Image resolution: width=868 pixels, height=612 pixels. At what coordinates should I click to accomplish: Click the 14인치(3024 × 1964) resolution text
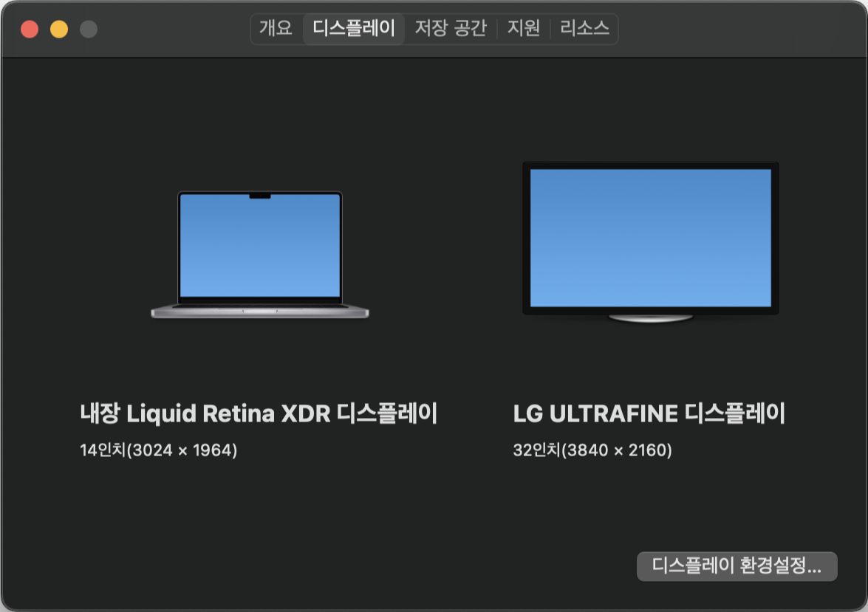[158, 450]
